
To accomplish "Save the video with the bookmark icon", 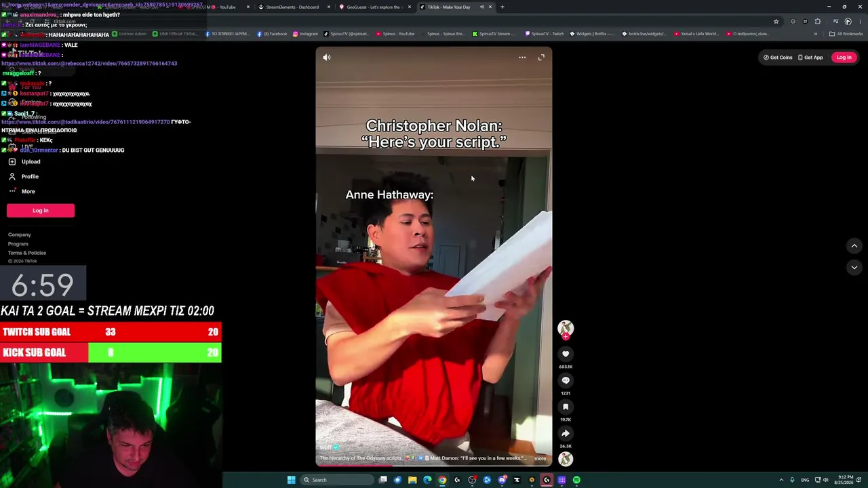I will coord(566,407).
